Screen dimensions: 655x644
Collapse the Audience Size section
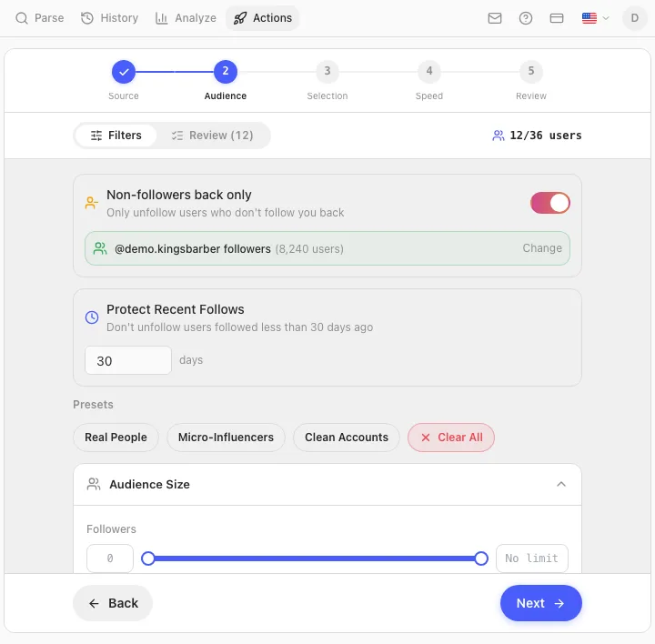561,485
